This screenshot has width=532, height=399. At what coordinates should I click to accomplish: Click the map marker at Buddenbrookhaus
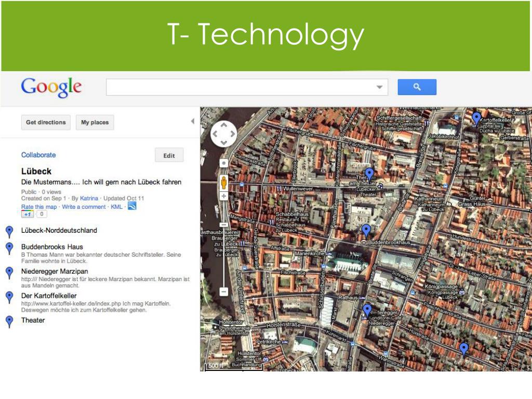(x=366, y=231)
